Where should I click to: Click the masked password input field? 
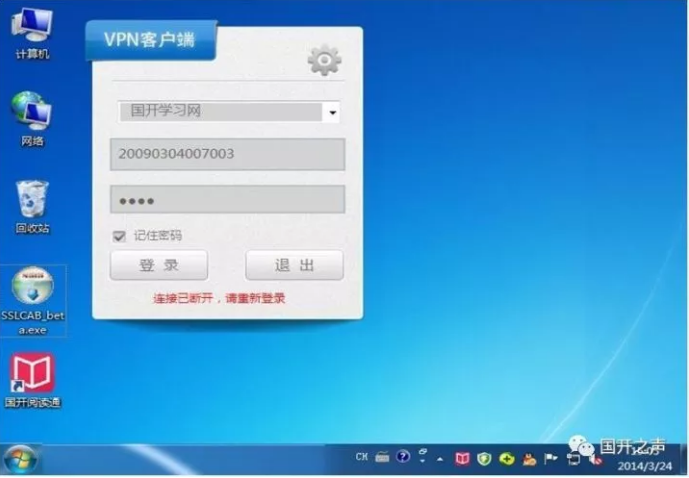tap(227, 199)
